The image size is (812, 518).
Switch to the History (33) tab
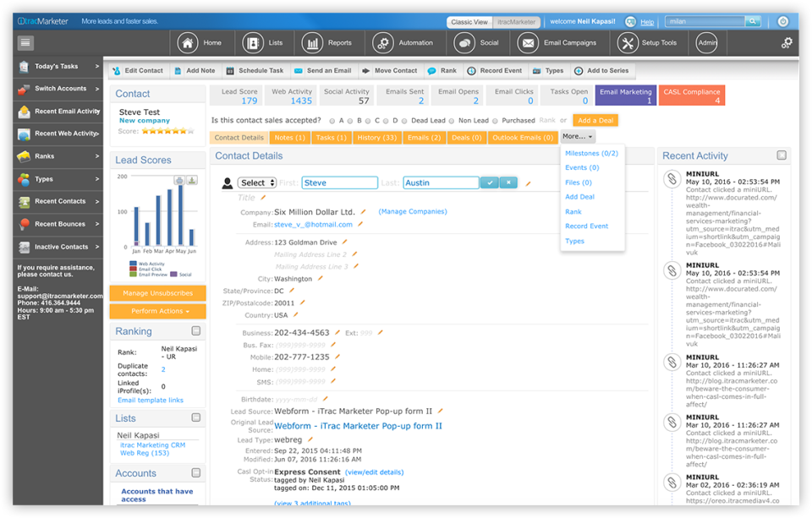[x=377, y=138]
